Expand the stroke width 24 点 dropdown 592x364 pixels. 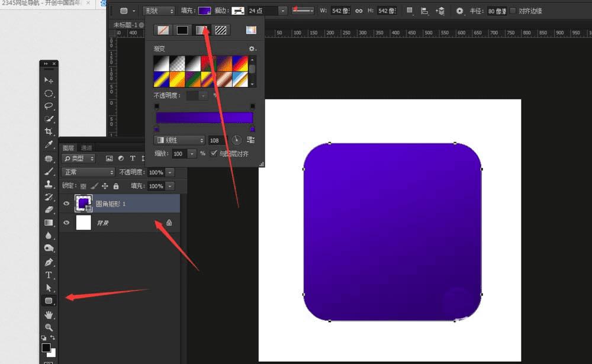[282, 11]
